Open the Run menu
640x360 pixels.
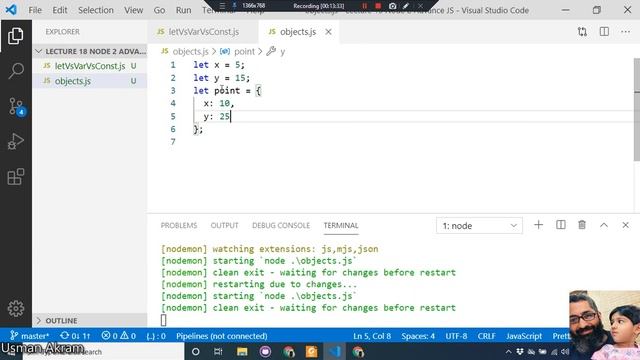click(183, 10)
